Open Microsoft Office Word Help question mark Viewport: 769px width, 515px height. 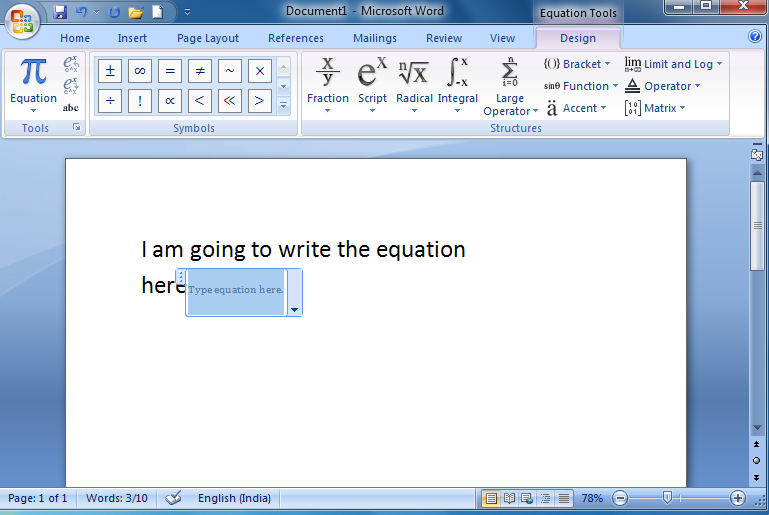tap(755, 36)
